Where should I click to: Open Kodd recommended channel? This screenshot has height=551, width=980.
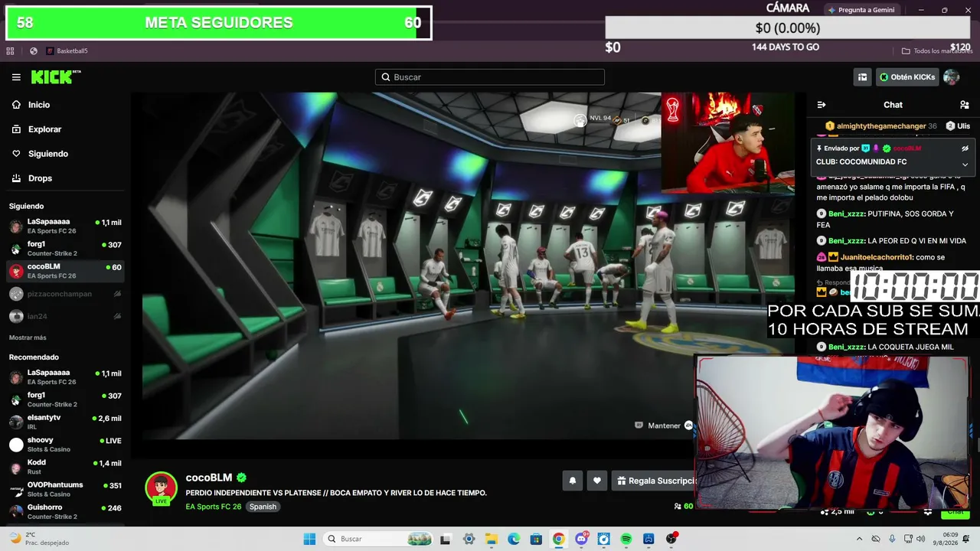65,467
